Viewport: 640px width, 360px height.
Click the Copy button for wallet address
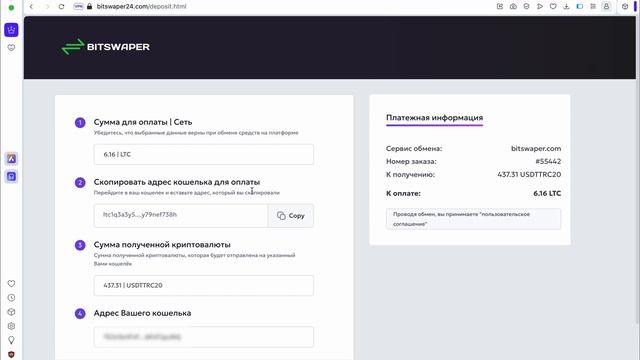click(x=291, y=216)
